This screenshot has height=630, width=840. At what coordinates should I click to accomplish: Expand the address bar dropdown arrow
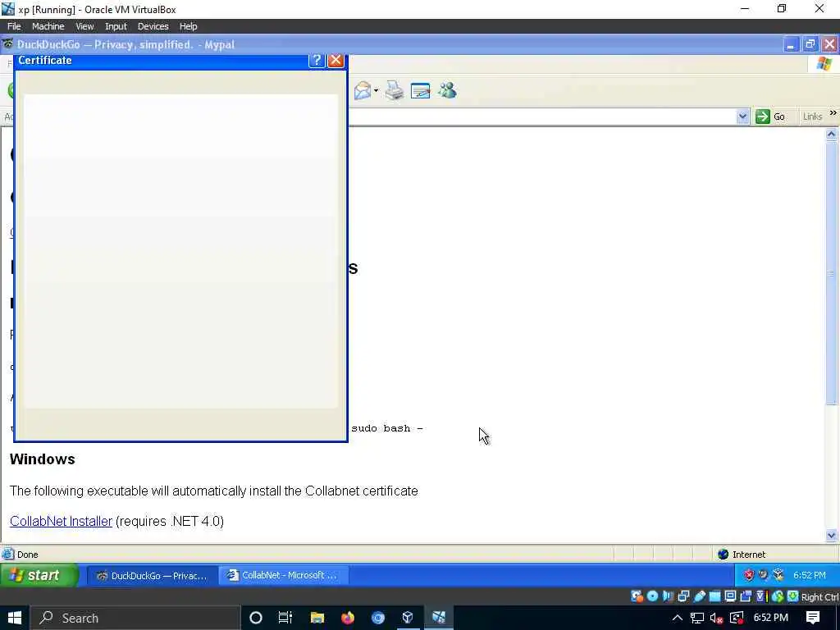(742, 116)
